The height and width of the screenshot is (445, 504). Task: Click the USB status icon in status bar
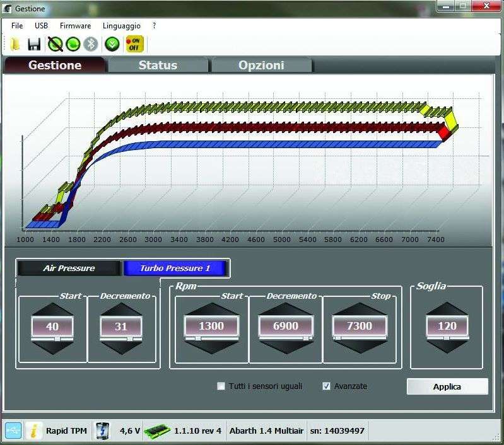coord(13,431)
